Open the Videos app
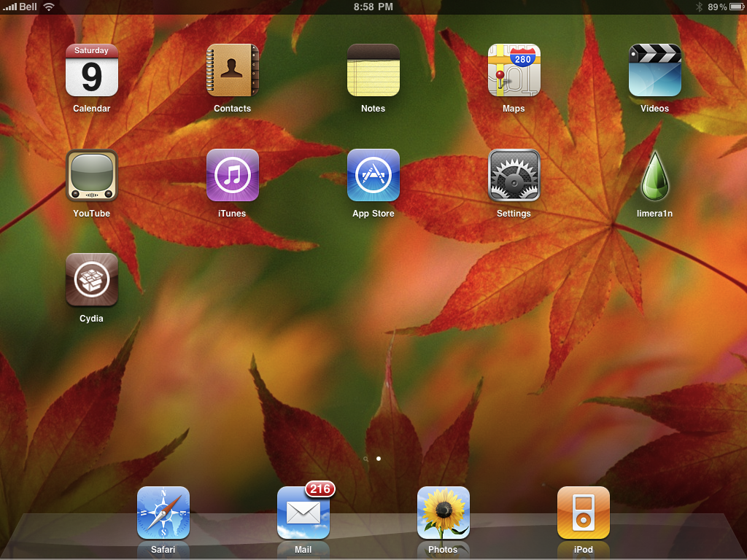The image size is (747, 560). pyautogui.click(x=654, y=71)
